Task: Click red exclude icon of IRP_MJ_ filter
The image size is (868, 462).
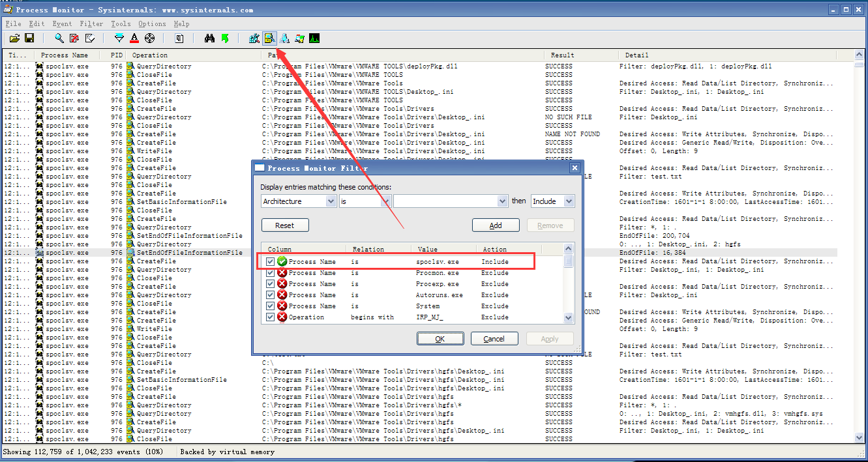Action: pyautogui.click(x=282, y=317)
